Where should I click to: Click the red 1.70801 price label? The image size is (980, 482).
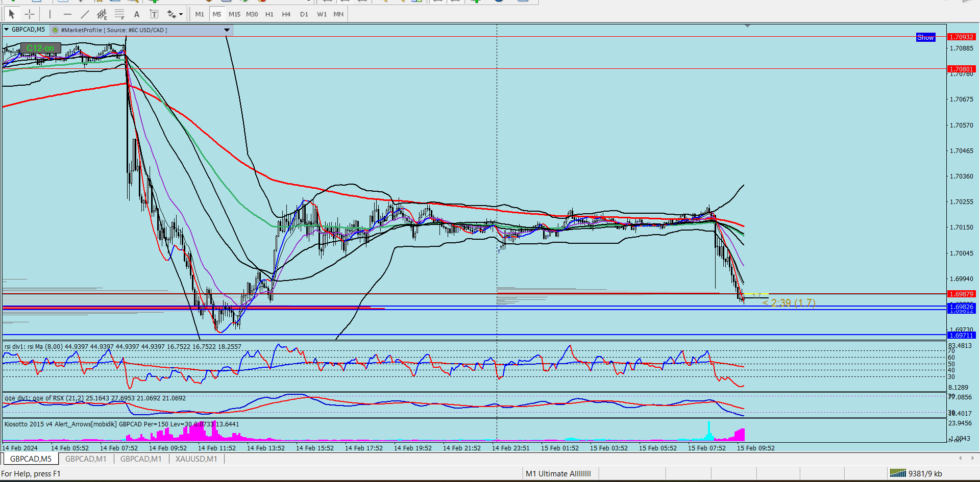point(962,69)
